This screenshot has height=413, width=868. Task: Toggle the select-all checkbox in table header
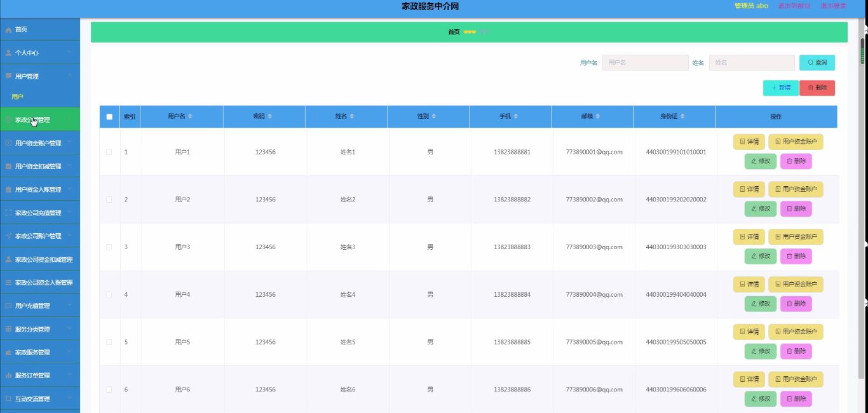point(109,117)
